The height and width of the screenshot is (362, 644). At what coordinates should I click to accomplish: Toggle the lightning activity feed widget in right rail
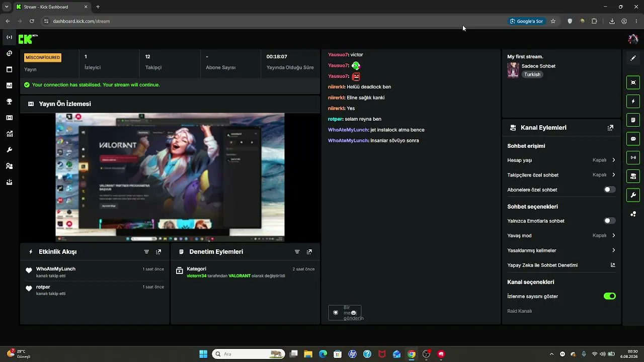point(633,101)
